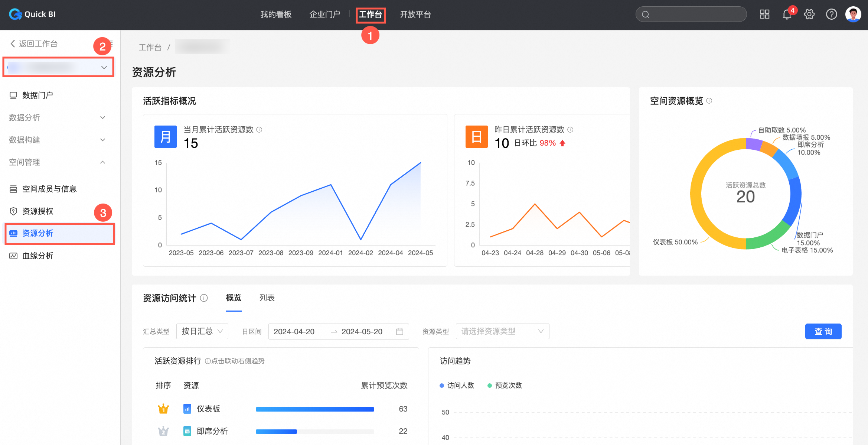Image resolution: width=868 pixels, height=445 pixels.
Task: Click the search magnifier icon
Action: 646,14
